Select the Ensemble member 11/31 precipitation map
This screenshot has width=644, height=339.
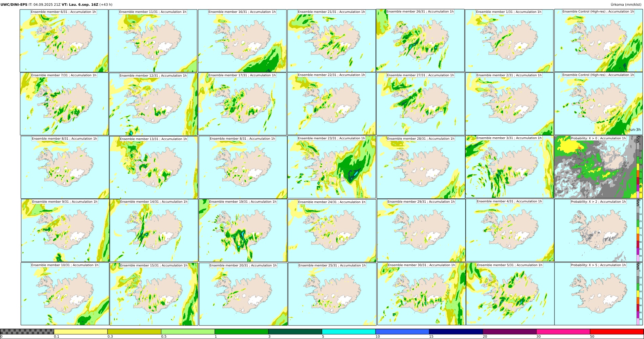[153, 41]
